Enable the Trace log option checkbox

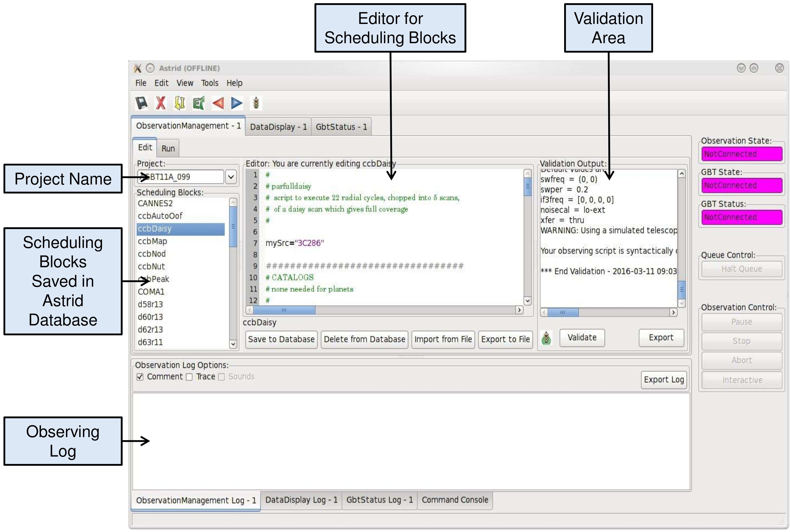coord(189,377)
